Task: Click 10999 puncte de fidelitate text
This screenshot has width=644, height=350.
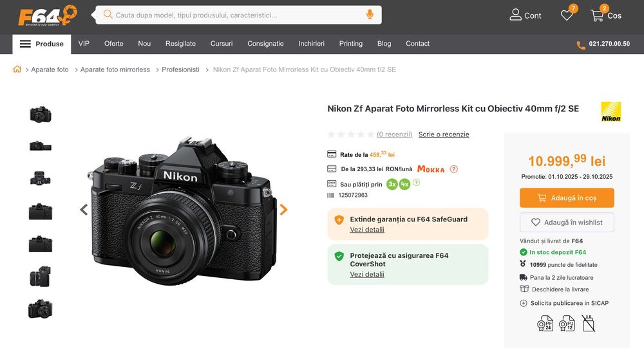Action: coord(563,265)
